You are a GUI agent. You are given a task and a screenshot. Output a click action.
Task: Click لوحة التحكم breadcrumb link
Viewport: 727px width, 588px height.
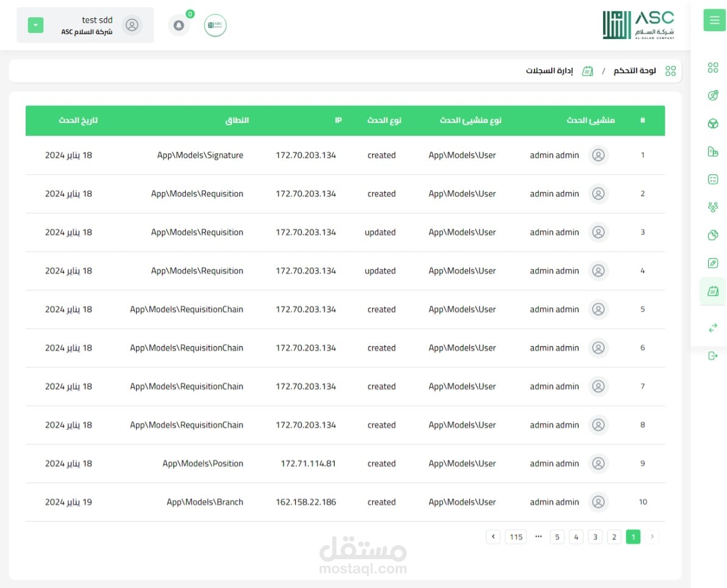point(635,71)
